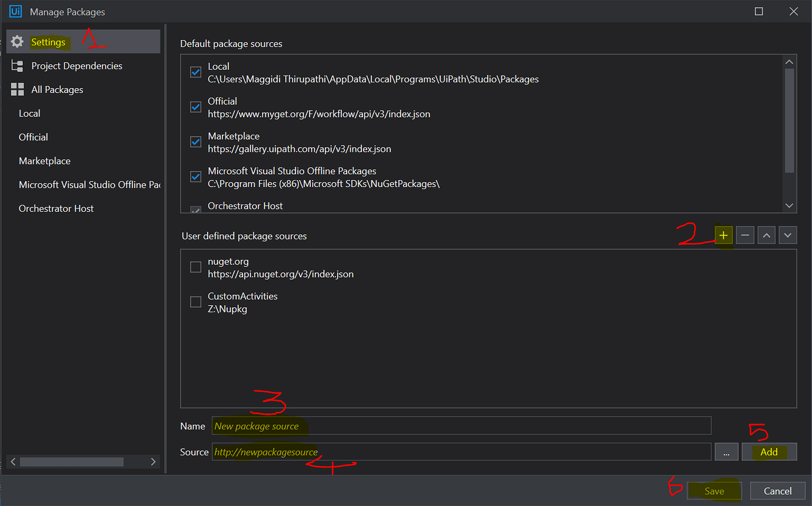
Task: Click the All Packages grid icon
Action: [18, 89]
